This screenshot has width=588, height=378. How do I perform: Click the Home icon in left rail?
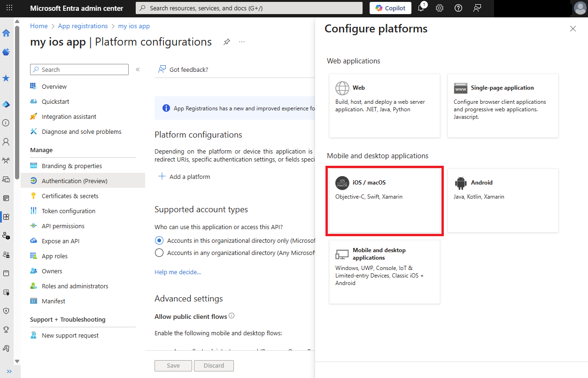click(6, 33)
